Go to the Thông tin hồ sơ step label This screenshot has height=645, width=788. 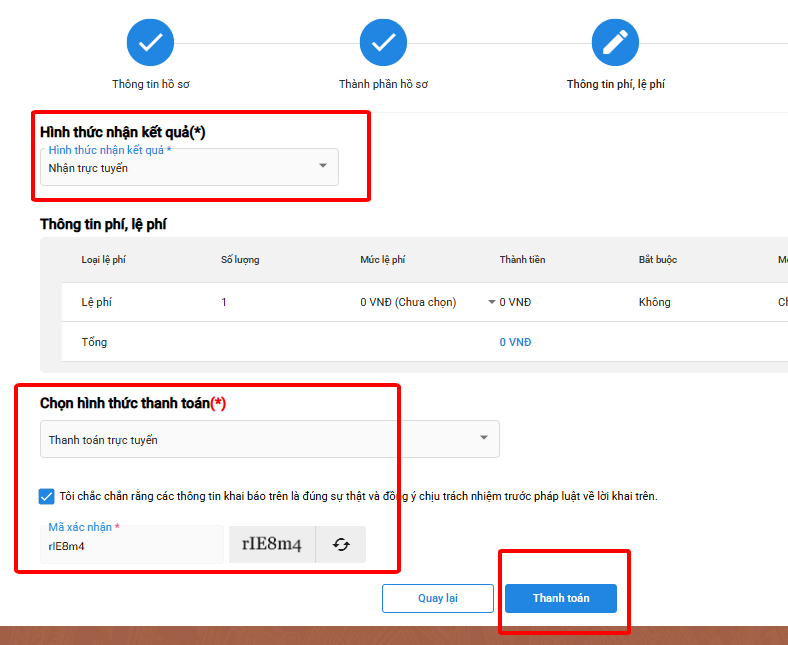(150, 84)
